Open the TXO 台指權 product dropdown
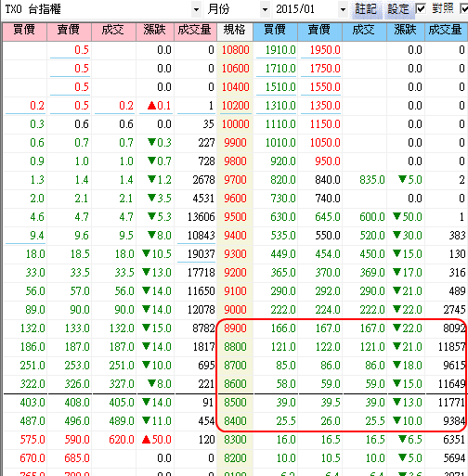468x476 pixels. pyautogui.click(x=196, y=9)
